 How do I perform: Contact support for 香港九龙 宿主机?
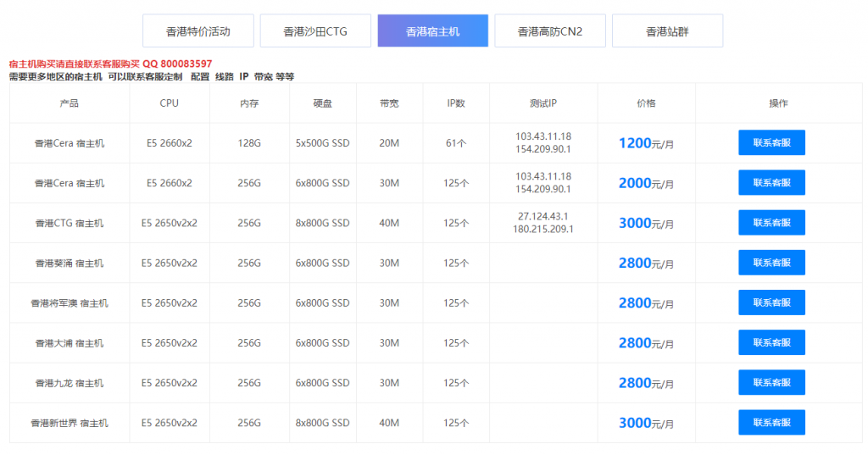pos(771,383)
